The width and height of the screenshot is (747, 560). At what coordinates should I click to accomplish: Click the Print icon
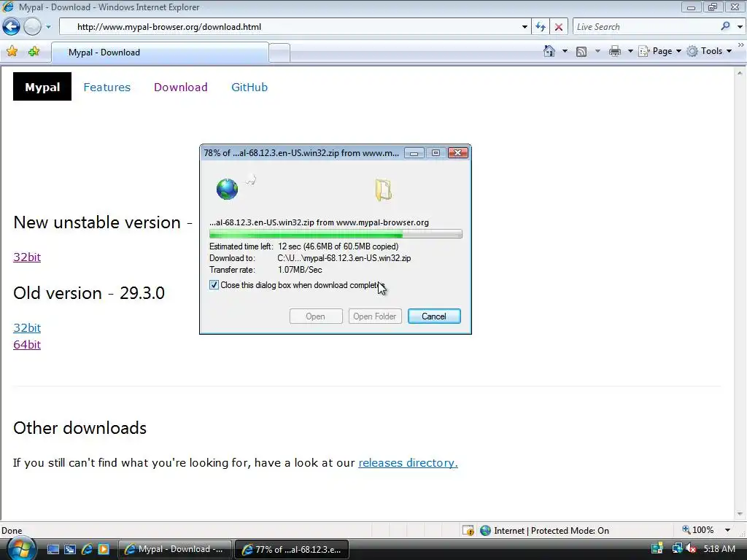pos(614,51)
